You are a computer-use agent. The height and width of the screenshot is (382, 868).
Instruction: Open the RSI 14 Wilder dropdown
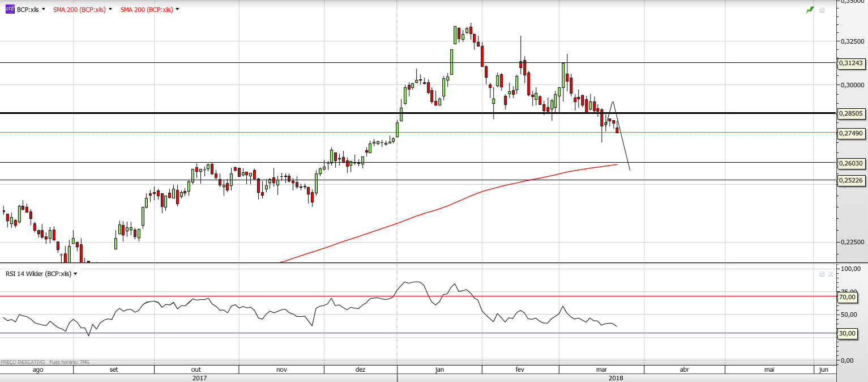[x=75, y=274]
